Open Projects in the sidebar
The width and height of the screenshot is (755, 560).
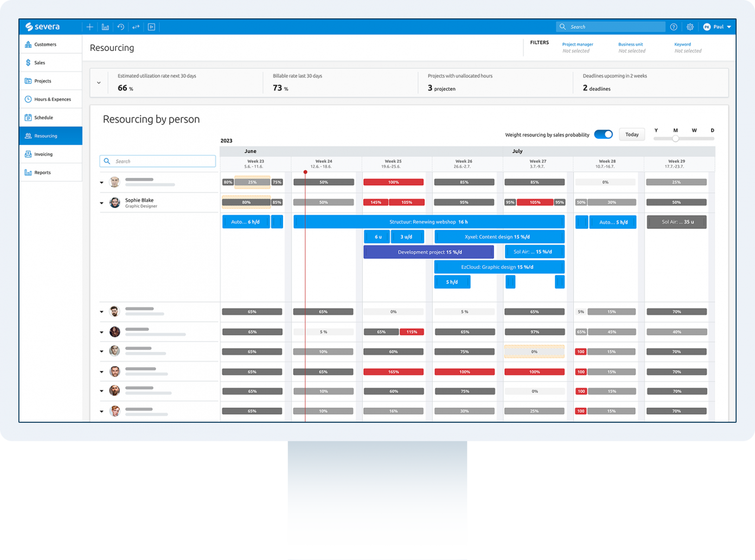click(50, 81)
